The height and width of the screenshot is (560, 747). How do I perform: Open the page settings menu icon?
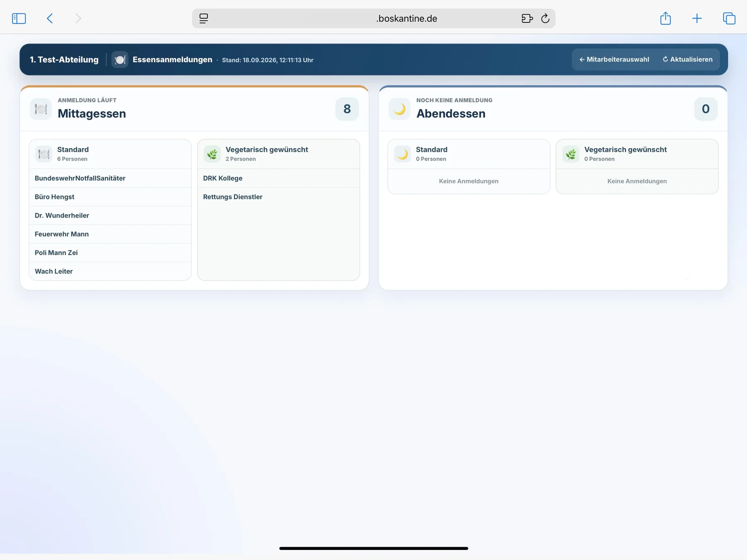click(x=203, y=18)
